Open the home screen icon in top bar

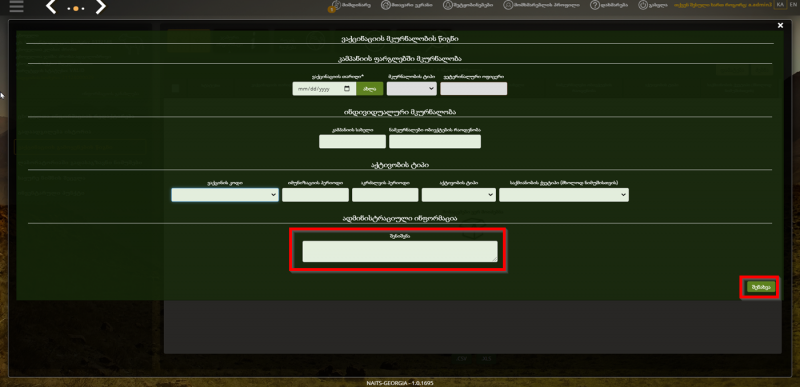[386, 5]
